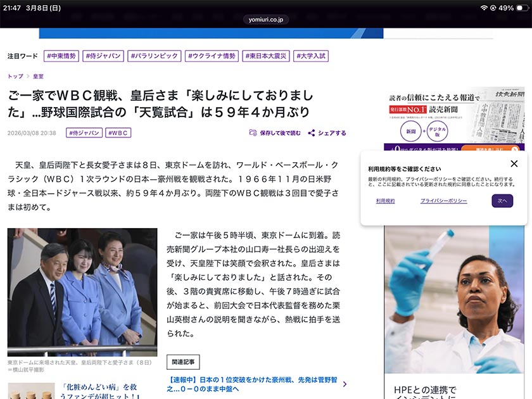Open the related article chevron arrow

[345, 384]
